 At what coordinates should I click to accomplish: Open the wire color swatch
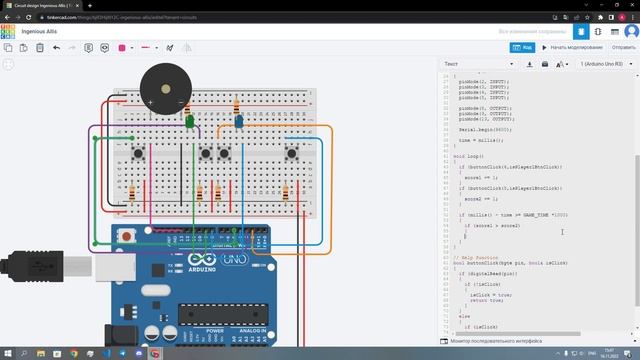tap(122, 48)
